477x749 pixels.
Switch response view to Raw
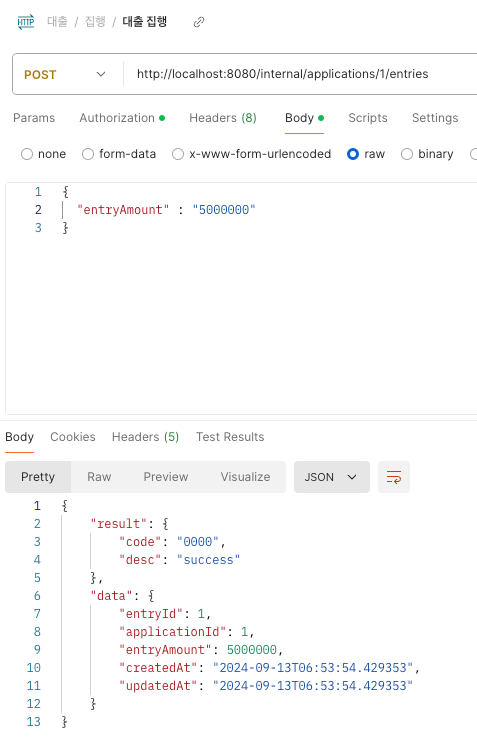click(99, 477)
